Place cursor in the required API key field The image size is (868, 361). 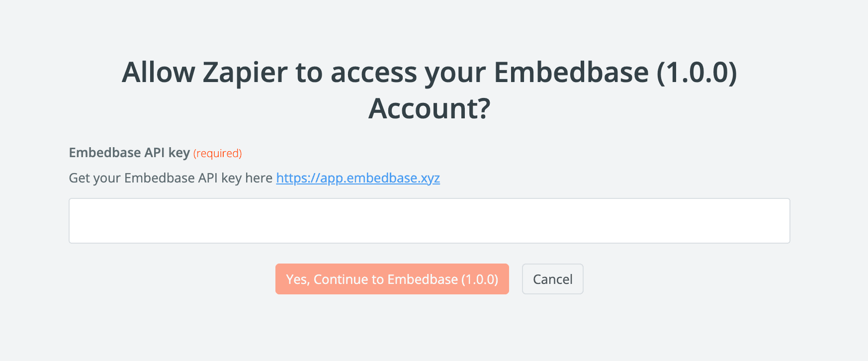point(429,221)
